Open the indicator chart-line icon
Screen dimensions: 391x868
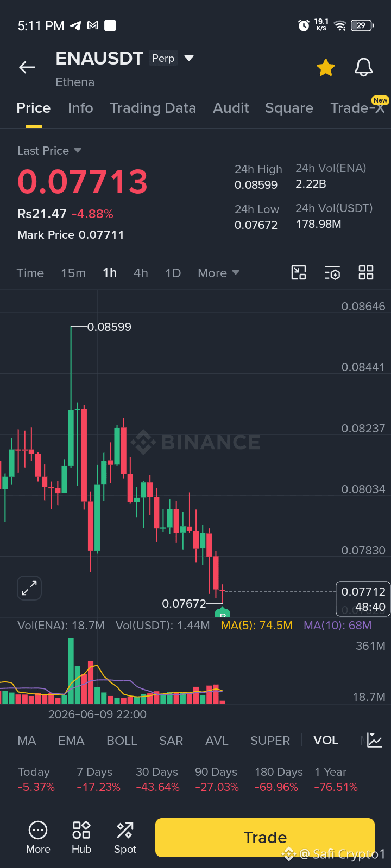(x=375, y=740)
